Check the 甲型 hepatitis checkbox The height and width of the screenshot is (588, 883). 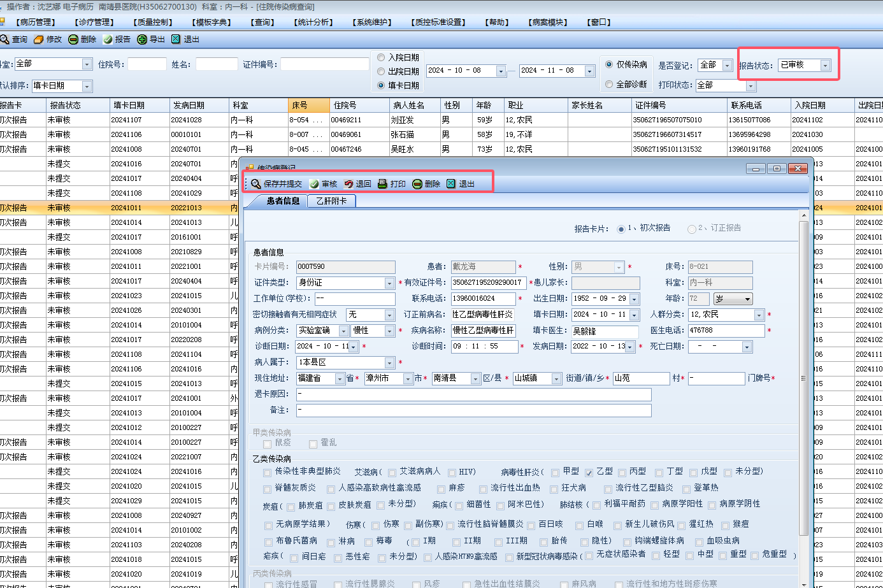point(556,472)
